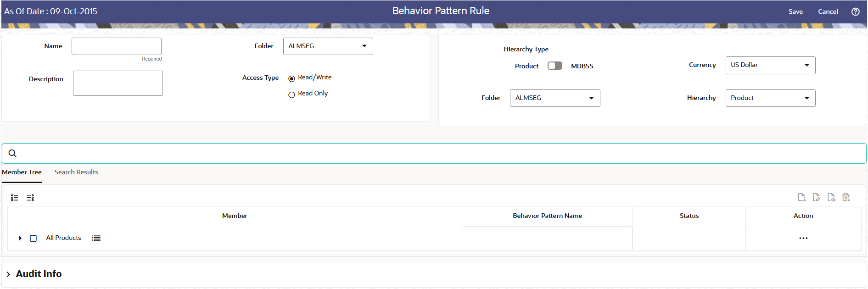The width and height of the screenshot is (868, 289).
Task: Toggle the Product/MDBSS hierarchy type switch
Action: click(x=555, y=66)
